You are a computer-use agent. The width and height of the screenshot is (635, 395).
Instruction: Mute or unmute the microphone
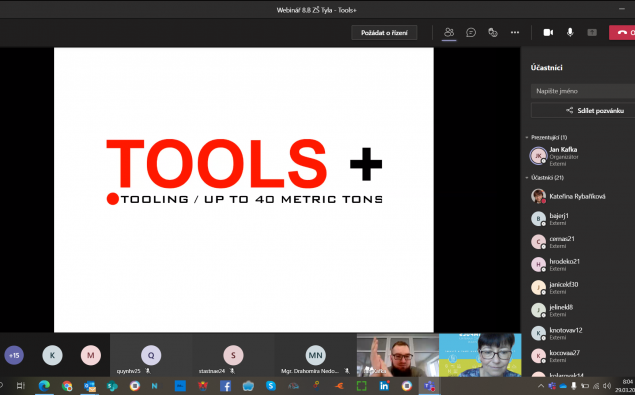(570, 32)
